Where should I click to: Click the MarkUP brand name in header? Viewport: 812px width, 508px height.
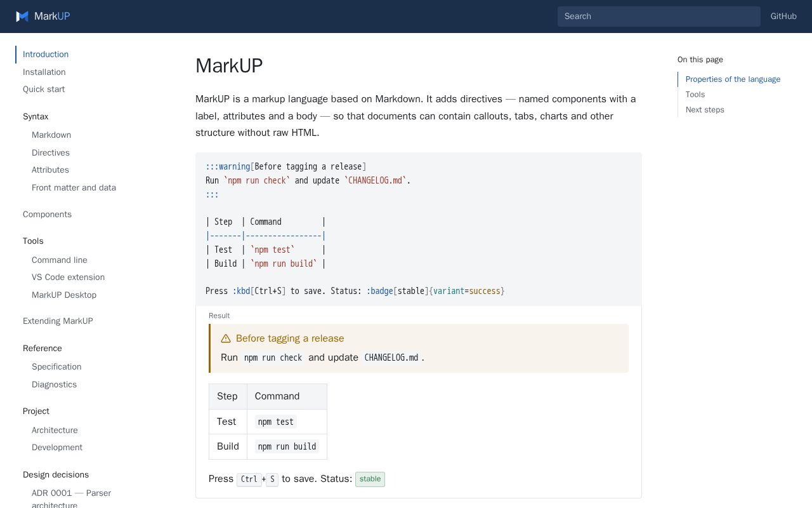coord(52,17)
